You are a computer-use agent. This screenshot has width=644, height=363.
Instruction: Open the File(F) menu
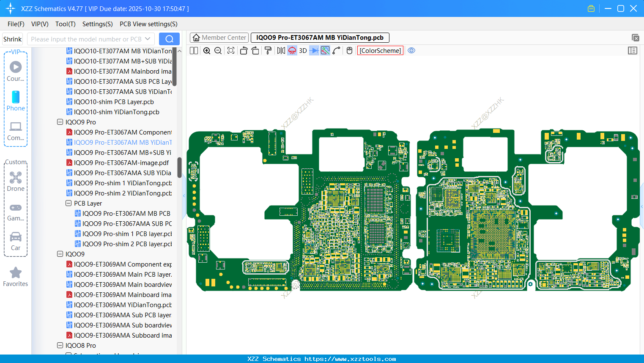pos(16,24)
